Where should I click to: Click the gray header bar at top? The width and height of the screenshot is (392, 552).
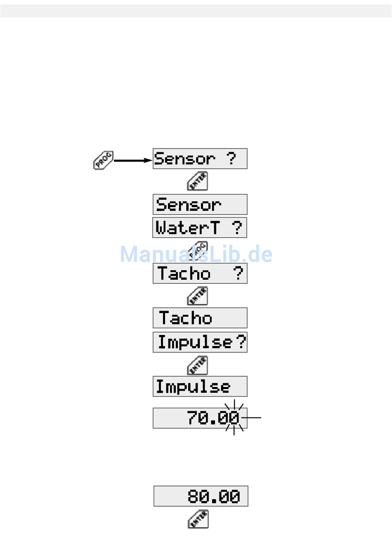pyautogui.click(x=196, y=11)
